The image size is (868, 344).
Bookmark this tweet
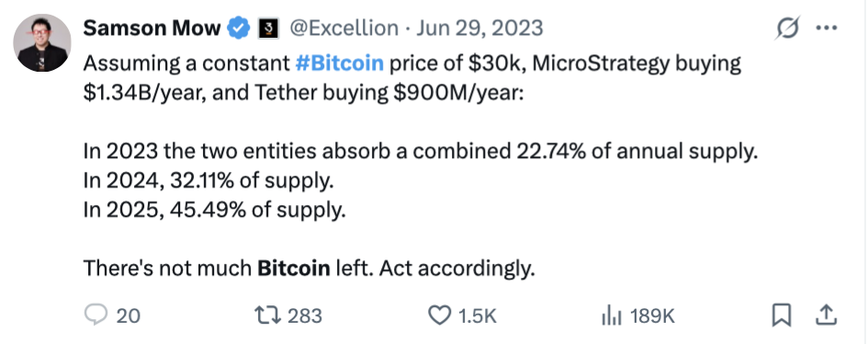(781, 315)
